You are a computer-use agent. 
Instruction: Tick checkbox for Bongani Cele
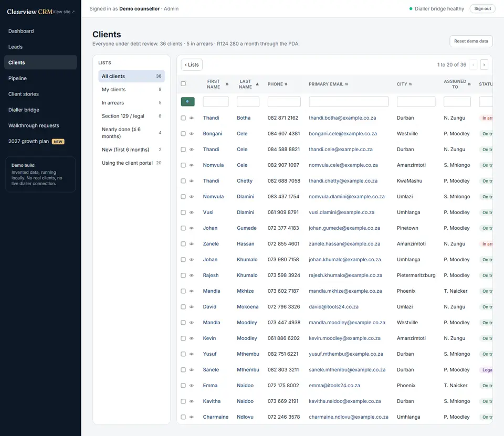pyautogui.click(x=183, y=134)
